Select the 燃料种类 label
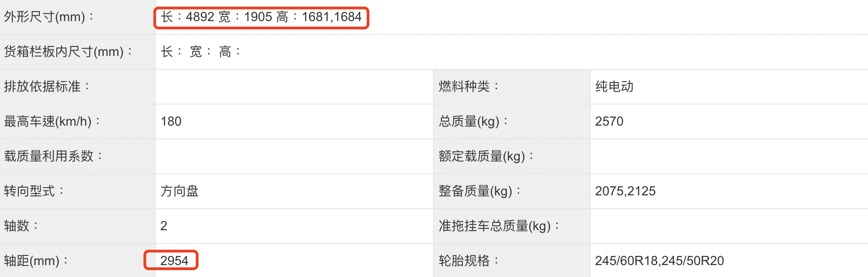This screenshot has width=868, height=277. click(x=468, y=87)
